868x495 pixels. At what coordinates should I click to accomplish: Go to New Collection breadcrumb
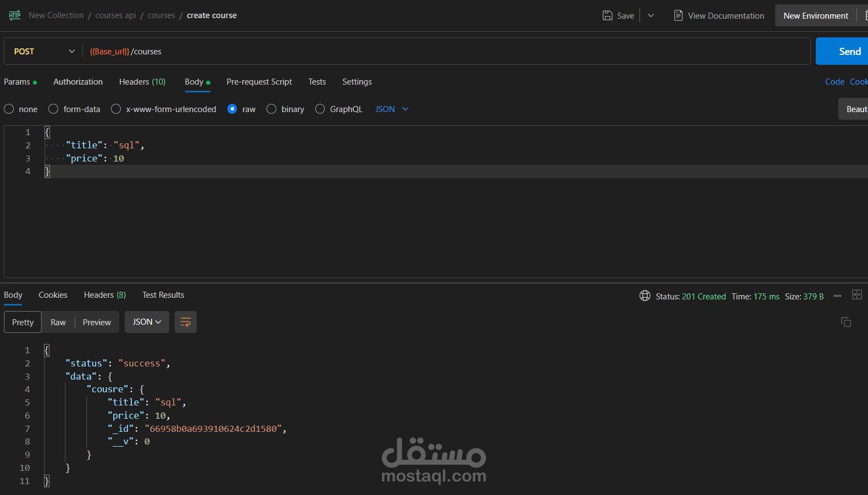56,15
